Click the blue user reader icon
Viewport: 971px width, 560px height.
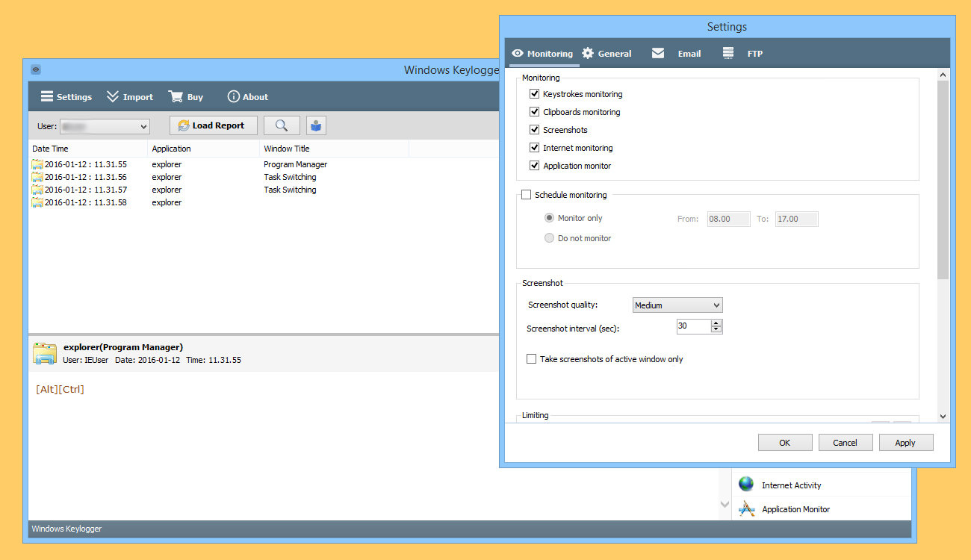tap(316, 125)
